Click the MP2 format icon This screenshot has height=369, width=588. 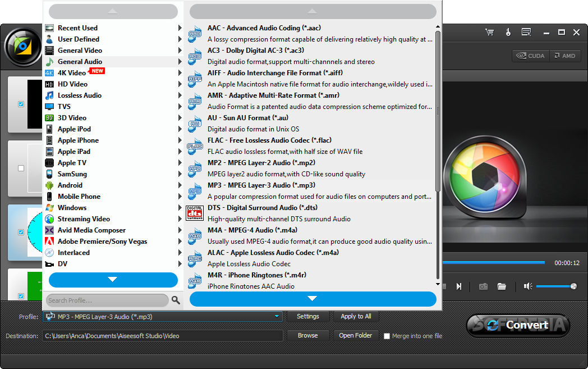click(195, 169)
